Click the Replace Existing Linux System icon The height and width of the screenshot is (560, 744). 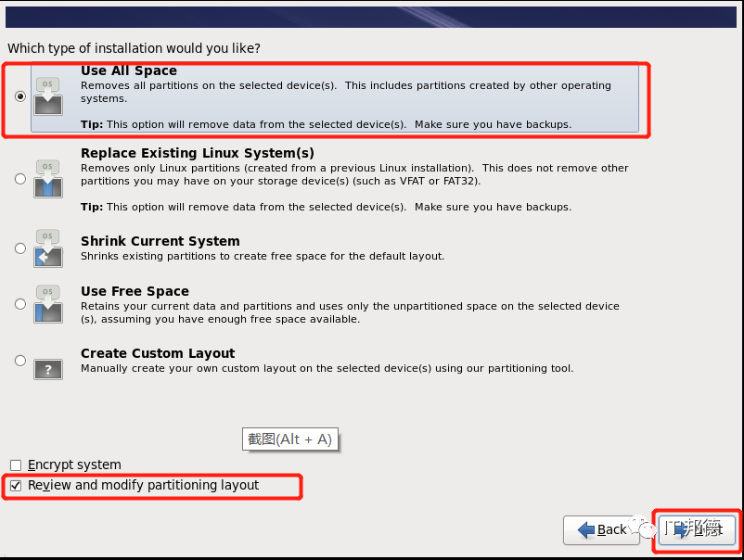(x=48, y=179)
